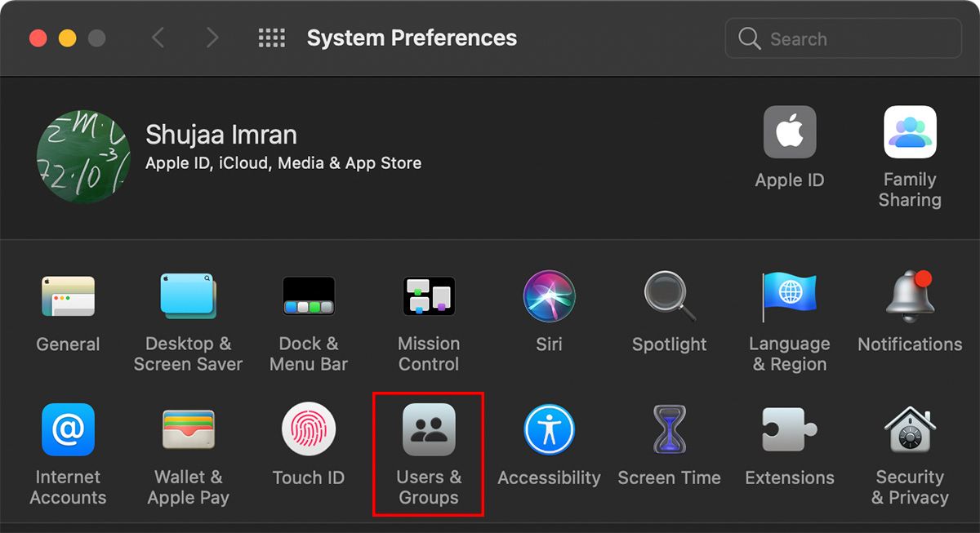
Task: Open the General preferences pane
Action: 69,295
